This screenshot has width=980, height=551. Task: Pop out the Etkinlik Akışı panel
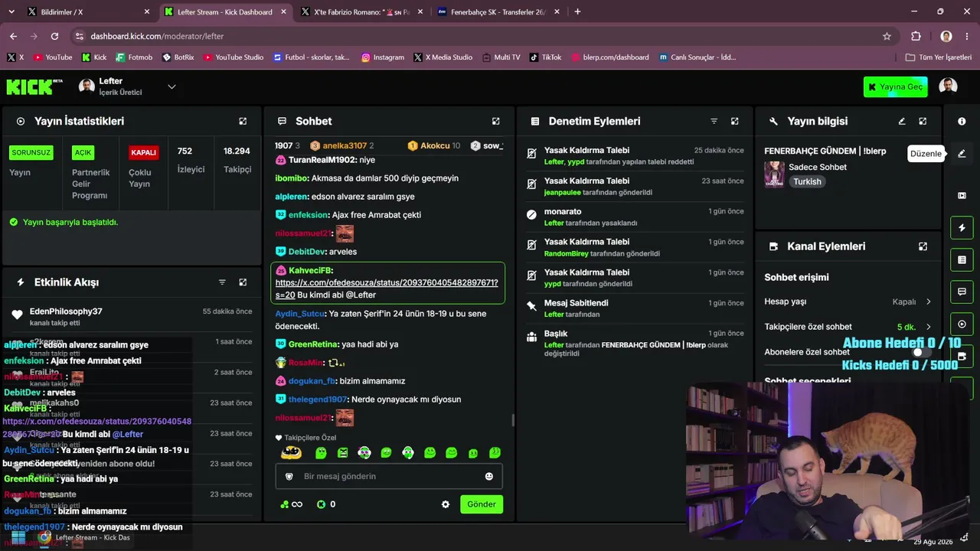click(243, 282)
